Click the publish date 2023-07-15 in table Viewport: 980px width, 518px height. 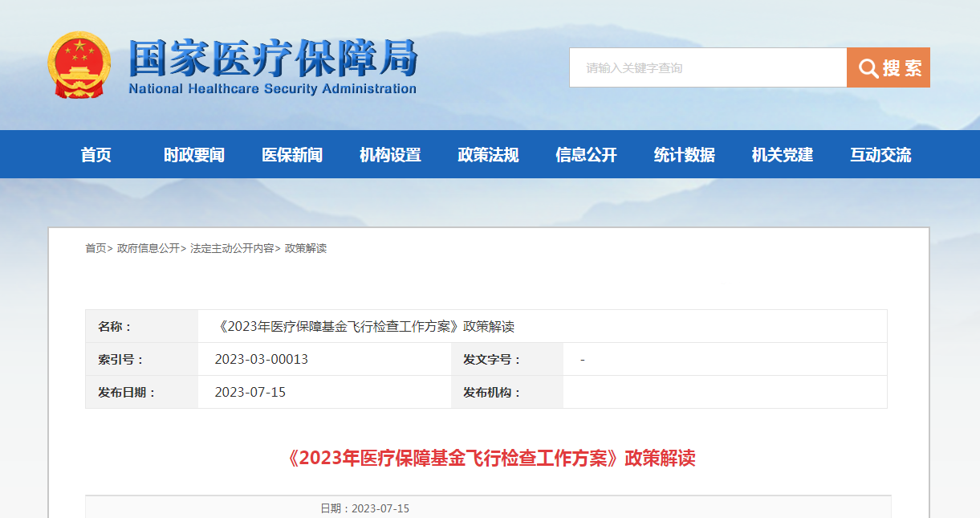tap(250, 392)
